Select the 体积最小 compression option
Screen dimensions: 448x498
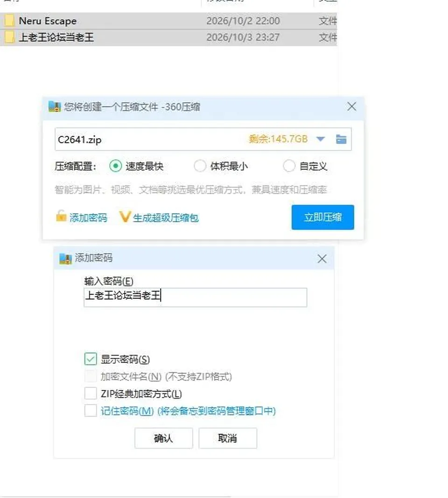click(200, 166)
